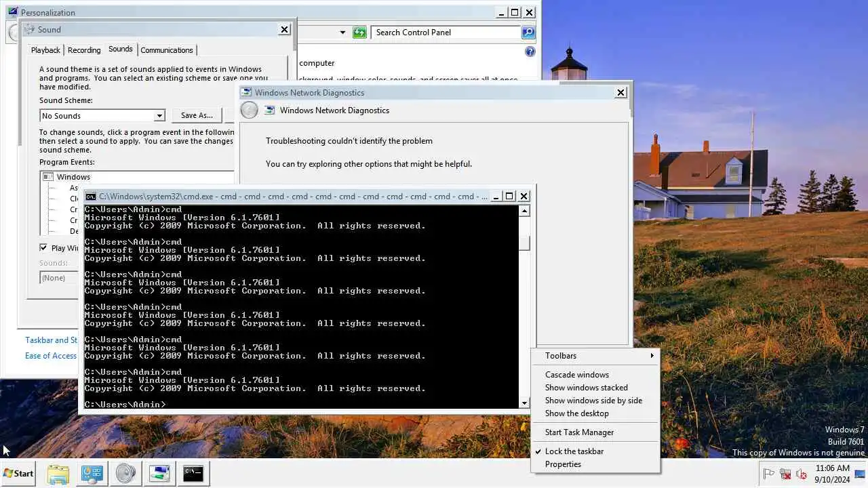Viewport: 868px width, 488px height.
Task: Maximize the Personalization window
Action: tap(515, 12)
